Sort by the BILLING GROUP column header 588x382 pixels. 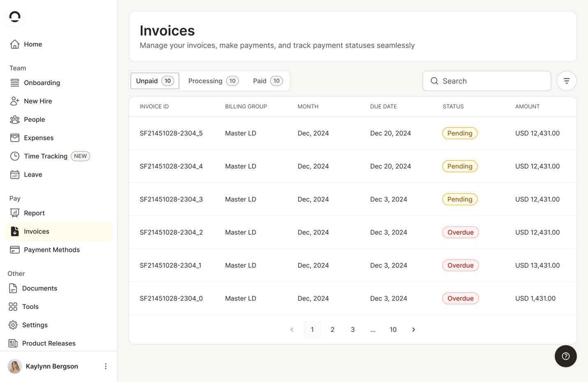click(246, 106)
